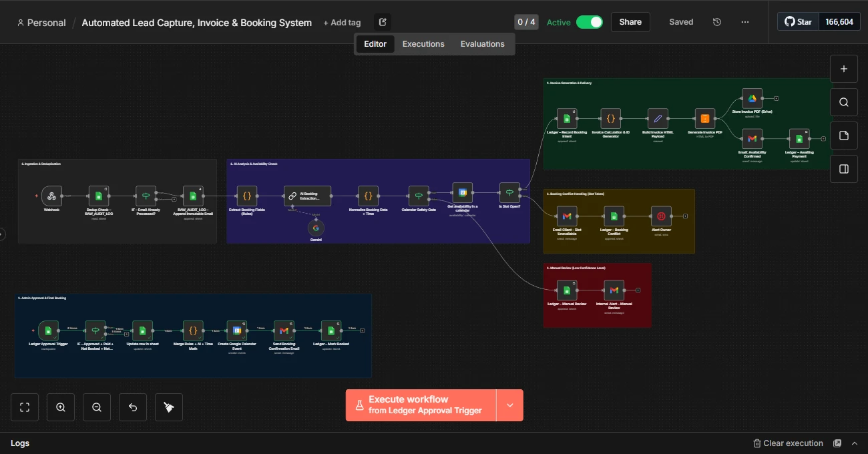Click the Fit view icon in bottom toolbar

[x=25, y=407]
